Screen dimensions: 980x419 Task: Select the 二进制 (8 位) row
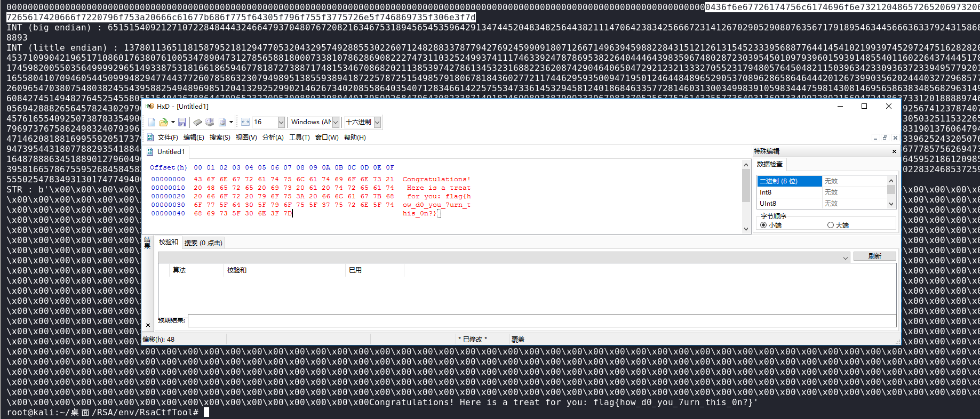(x=822, y=181)
